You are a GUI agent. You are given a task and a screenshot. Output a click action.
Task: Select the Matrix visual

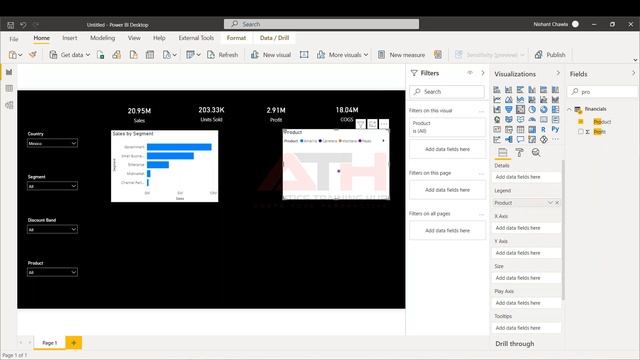(x=532, y=129)
